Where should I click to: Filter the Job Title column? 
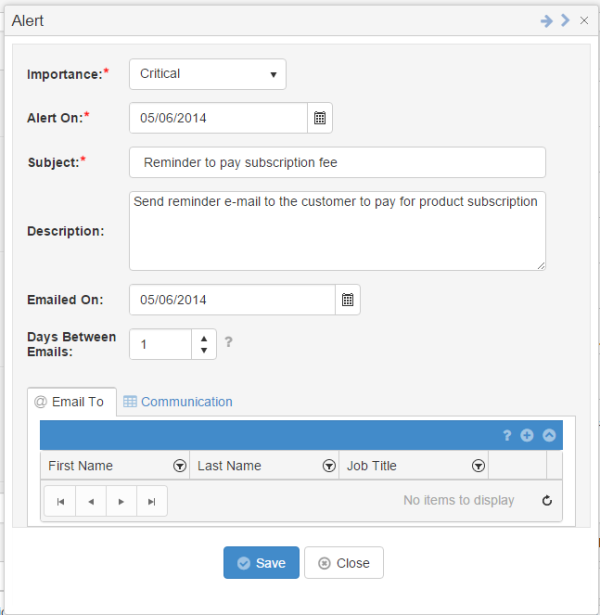click(x=478, y=466)
